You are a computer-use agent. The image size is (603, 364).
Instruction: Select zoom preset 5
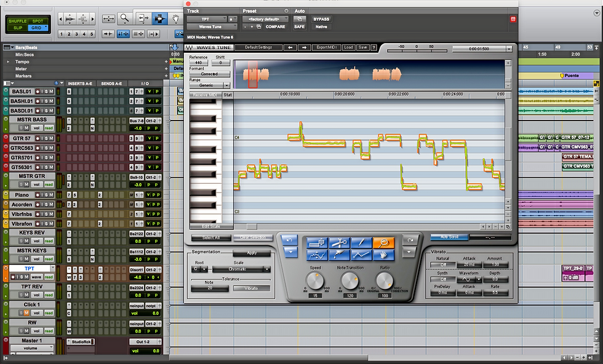click(91, 34)
